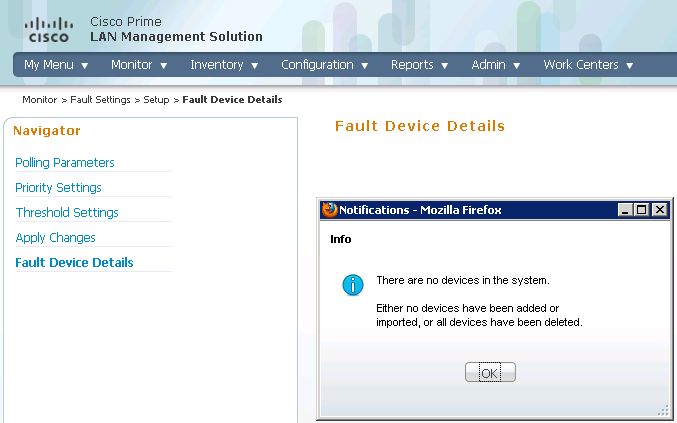Expand the My Menu dropdown
This screenshot has width=677, height=423.
pyautogui.click(x=56, y=65)
